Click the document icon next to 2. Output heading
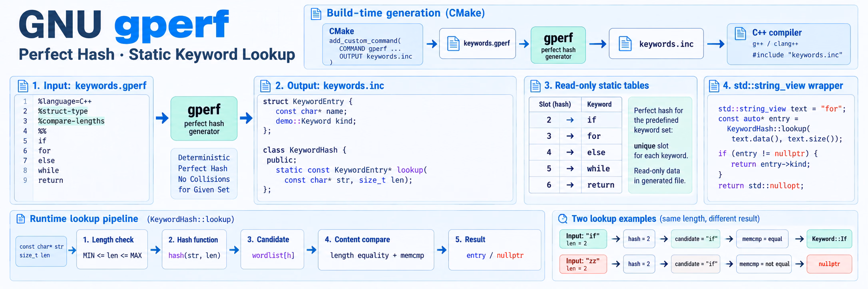Screen dimensions: 868x289 (265, 86)
